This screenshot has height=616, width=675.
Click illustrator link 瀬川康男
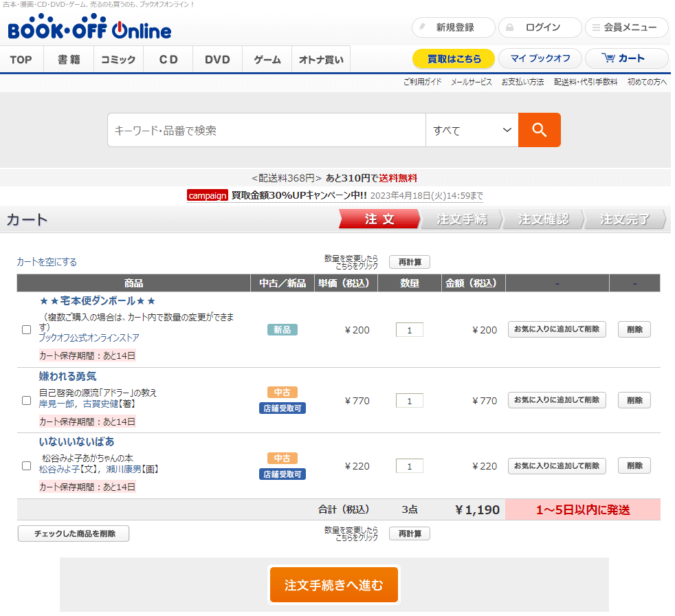point(124,469)
